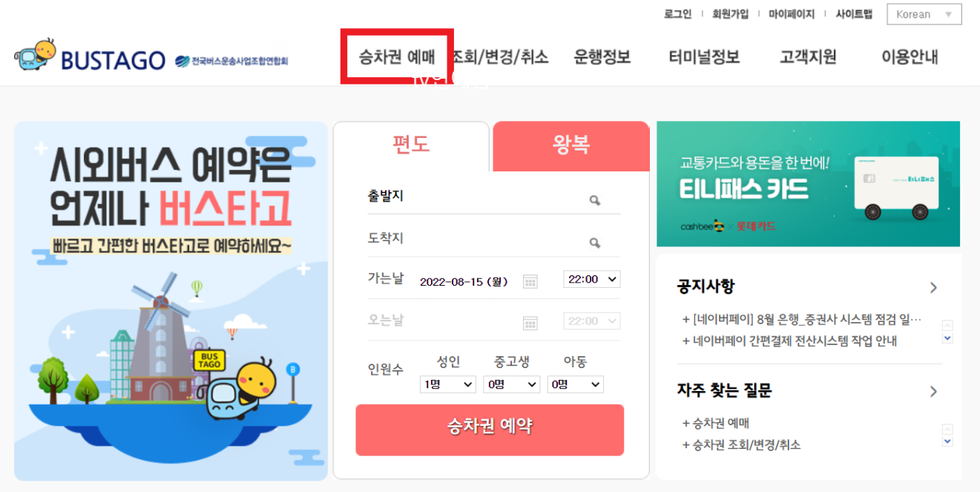
Task: Advance notices using the blue down arrow
Action: point(947,338)
